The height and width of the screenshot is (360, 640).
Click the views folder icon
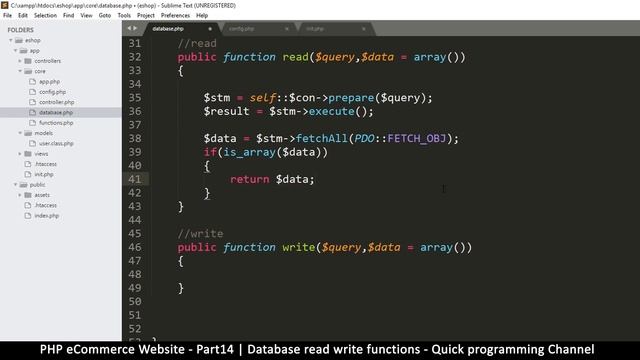28,154
